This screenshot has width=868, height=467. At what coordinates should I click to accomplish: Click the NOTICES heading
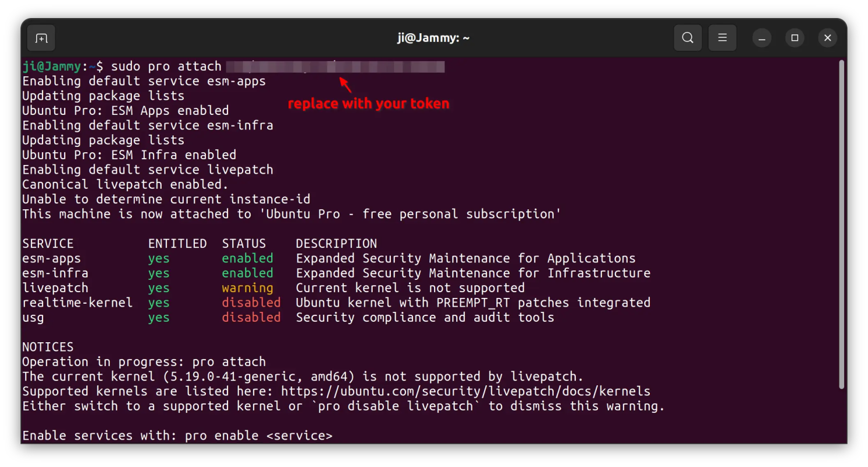[48, 347]
